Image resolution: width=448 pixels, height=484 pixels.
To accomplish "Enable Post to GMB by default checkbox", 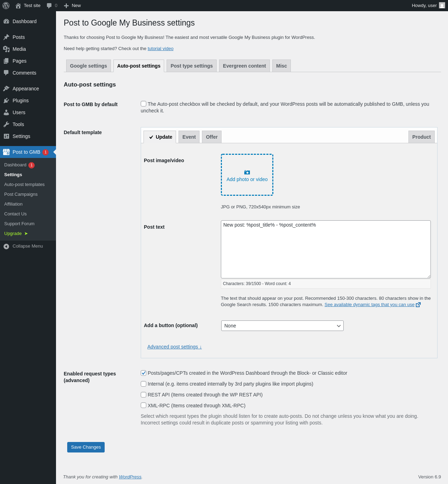I will [143, 104].
